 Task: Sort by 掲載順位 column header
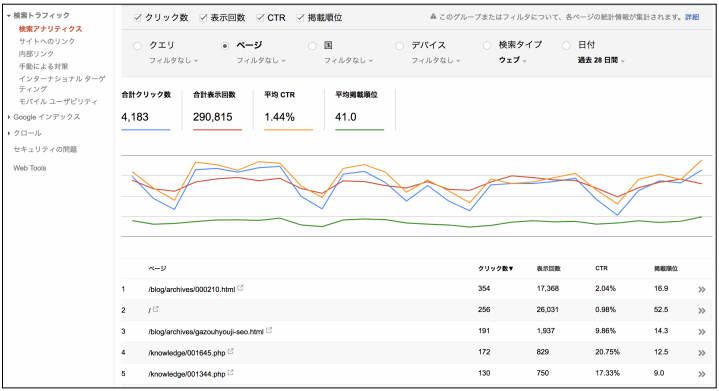click(x=666, y=268)
